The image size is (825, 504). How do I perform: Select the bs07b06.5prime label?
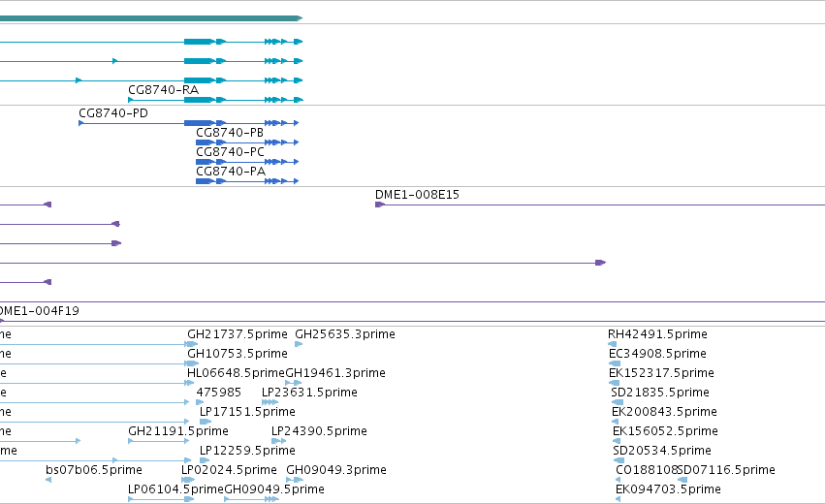coord(94,470)
